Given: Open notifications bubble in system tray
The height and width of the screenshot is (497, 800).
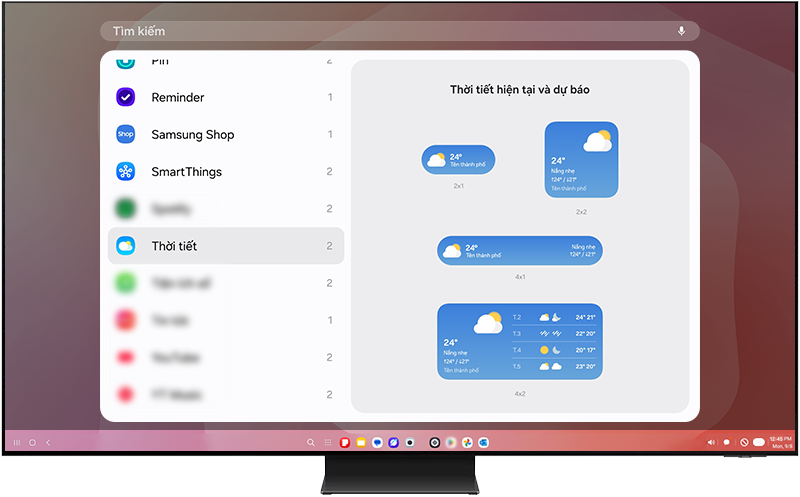Looking at the screenshot, I should pyautogui.click(x=727, y=442).
